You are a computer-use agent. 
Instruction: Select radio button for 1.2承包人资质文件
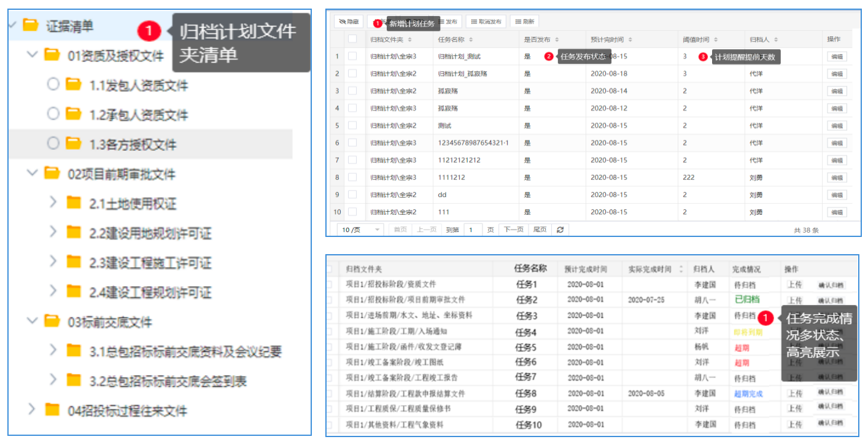pyautogui.click(x=53, y=114)
